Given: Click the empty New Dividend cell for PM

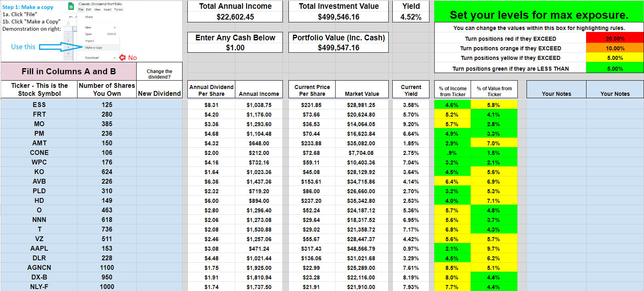Looking at the screenshot, I should pos(159,133).
